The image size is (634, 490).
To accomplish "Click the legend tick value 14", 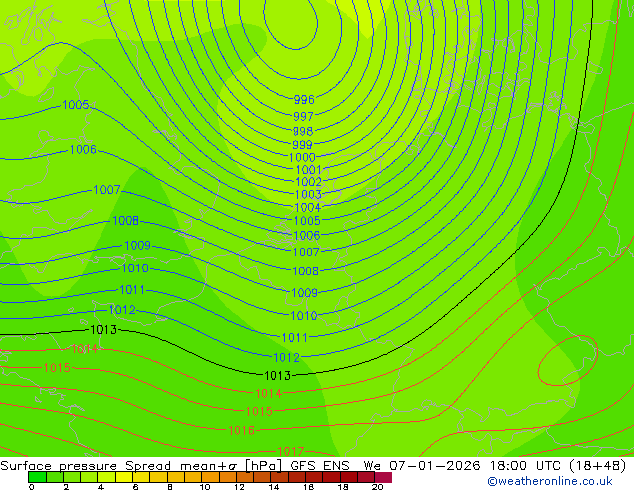I will (x=274, y=487).
